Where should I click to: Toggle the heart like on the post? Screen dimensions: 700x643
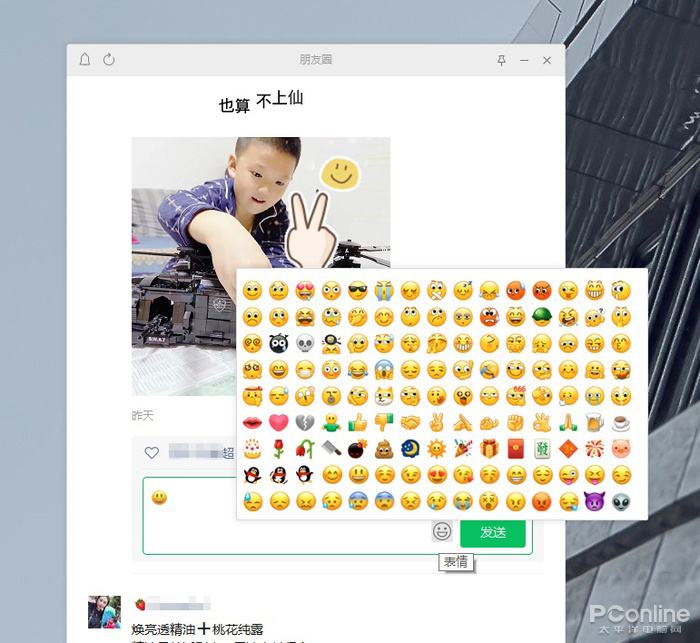click(x=152, y=453)
